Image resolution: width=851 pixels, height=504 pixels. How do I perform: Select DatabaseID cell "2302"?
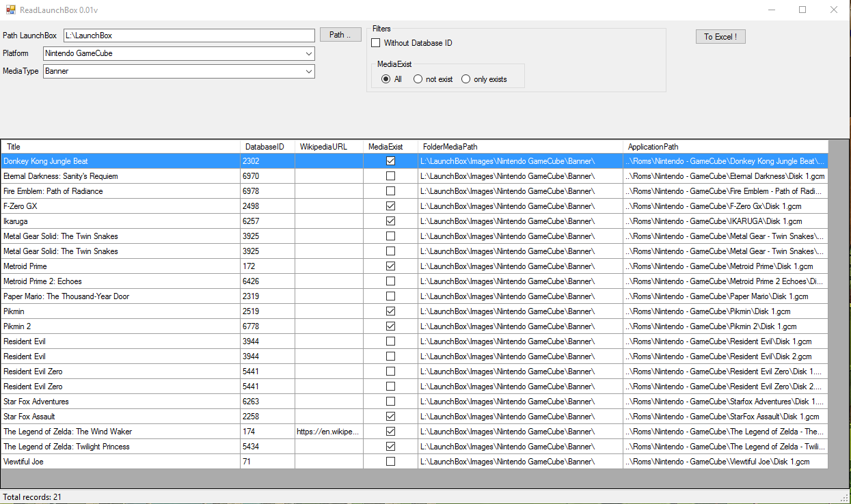click(x=268, y=161)
